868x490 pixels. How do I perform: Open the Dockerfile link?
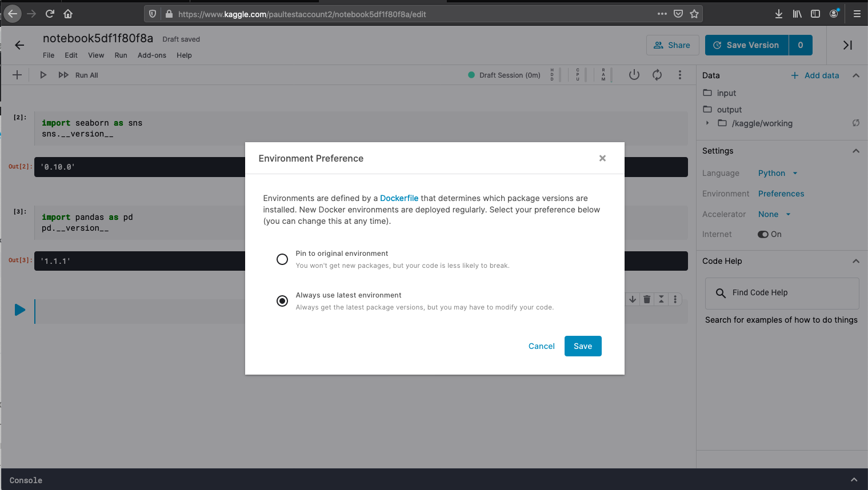(x=399, y=198)
